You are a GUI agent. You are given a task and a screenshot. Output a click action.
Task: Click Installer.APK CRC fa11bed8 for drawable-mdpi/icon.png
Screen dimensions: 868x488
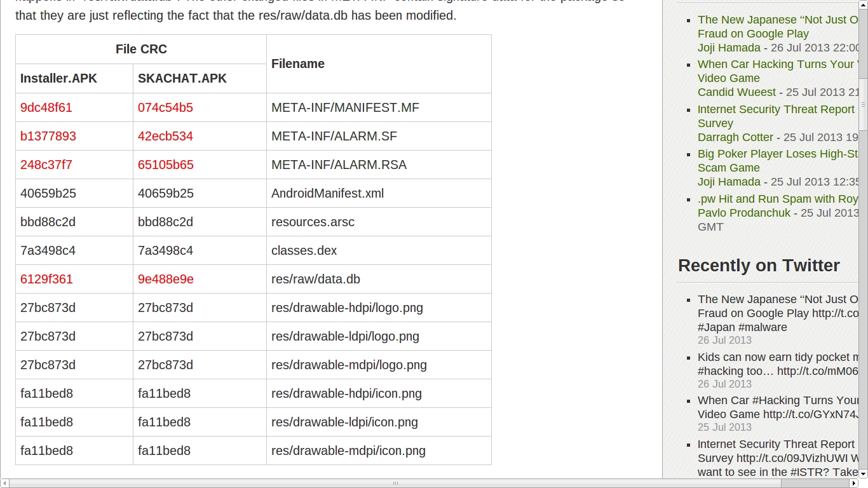point(46,451)
